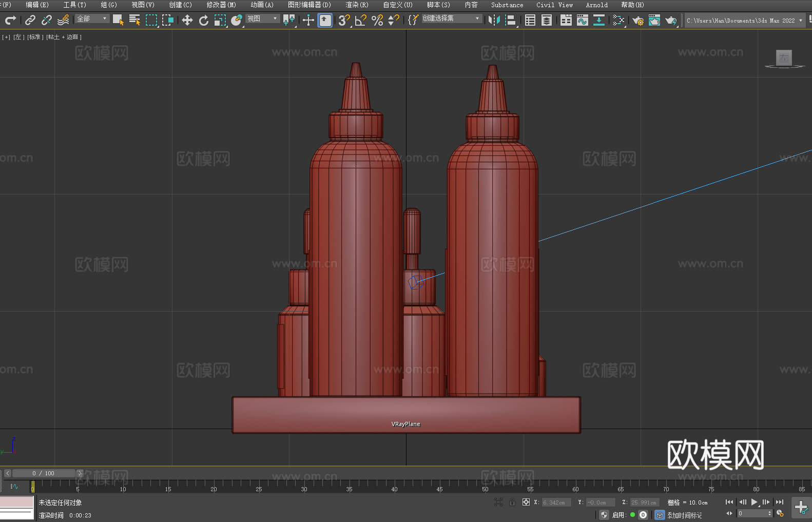Click the Select and Place tool

point(237,20)
